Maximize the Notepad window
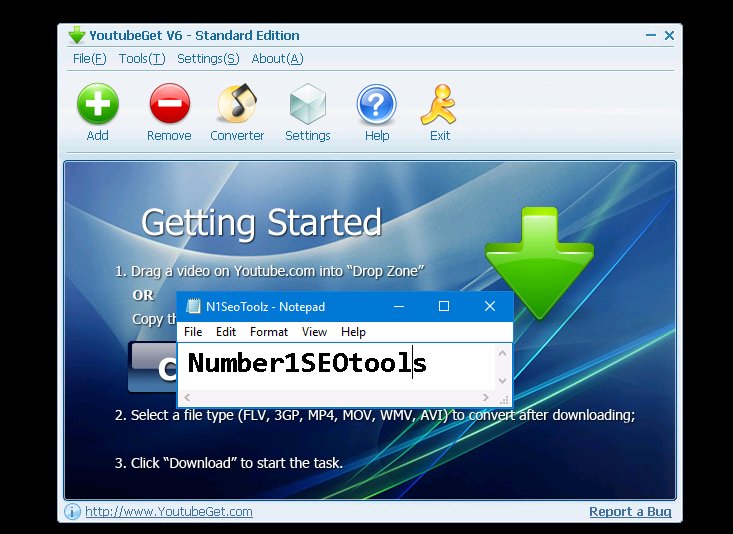 coord(444,306)
